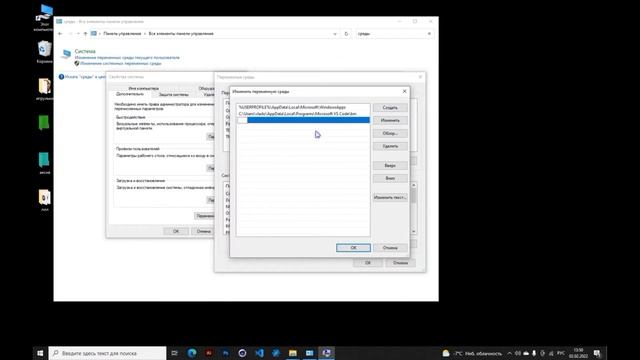This screenshot has height=360, width=640.
Task: Click OK in the Свойства системы window
Action: [176, 231]
